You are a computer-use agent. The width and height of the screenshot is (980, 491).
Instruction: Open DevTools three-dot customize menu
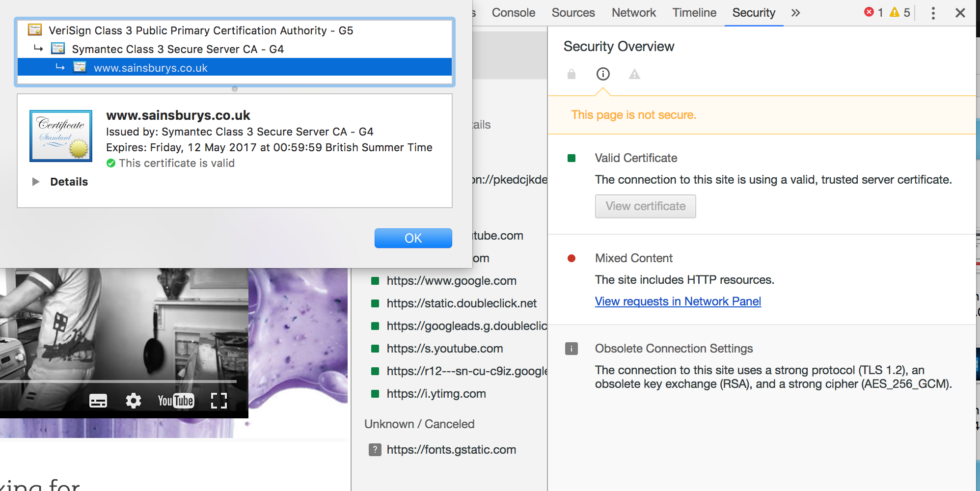click(x=933, y=13)
